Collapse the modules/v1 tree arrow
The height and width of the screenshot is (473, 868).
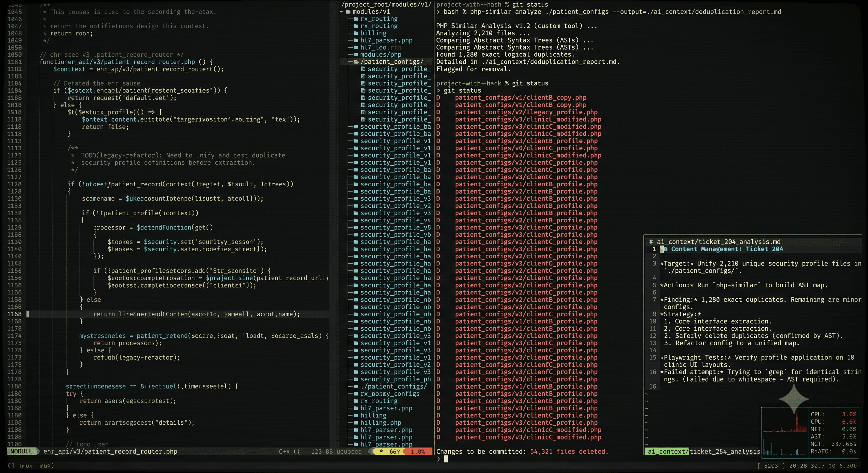341,12
